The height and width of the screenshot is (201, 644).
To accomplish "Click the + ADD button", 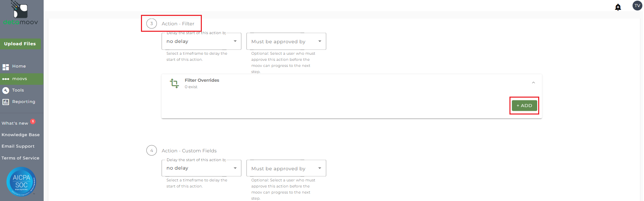I will (x=524, y=105).
